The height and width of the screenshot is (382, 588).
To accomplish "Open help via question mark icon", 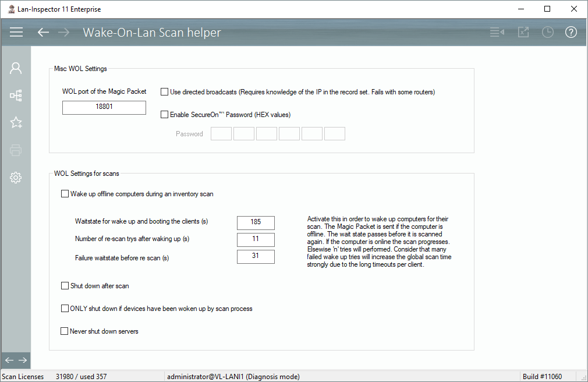I will point(571,33).
